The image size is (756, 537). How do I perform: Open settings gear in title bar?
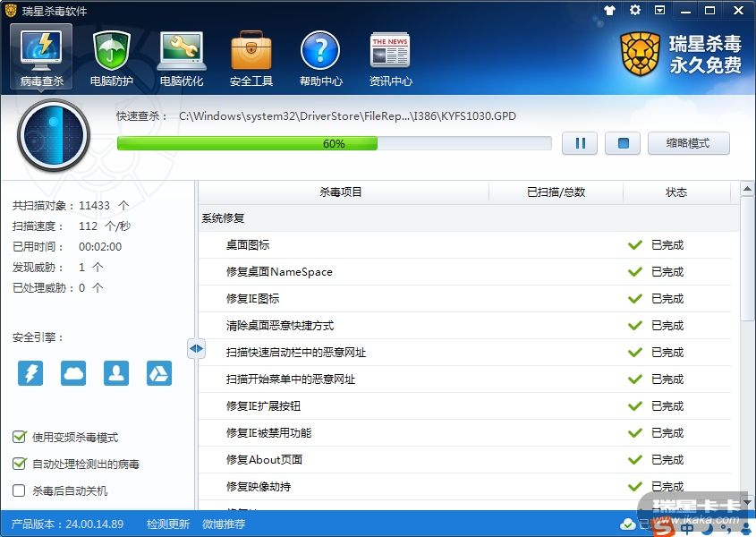[635, 10]
